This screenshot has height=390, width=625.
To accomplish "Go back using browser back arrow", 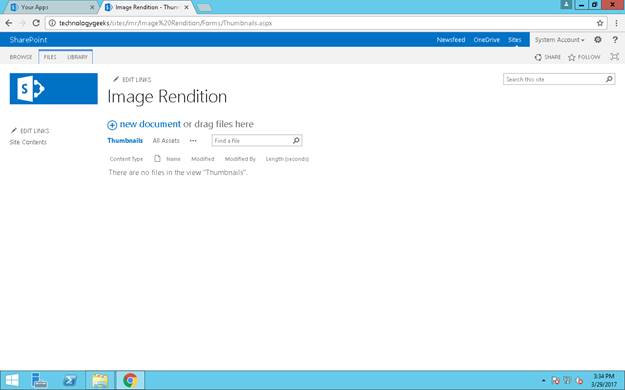I will [9, 23].
